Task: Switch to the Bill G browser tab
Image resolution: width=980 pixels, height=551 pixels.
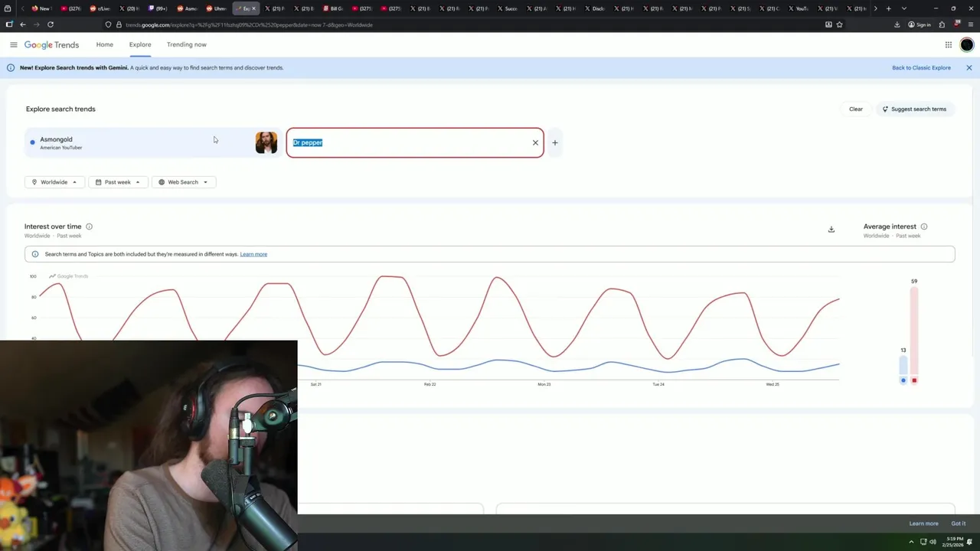Action: click(333, 8)
